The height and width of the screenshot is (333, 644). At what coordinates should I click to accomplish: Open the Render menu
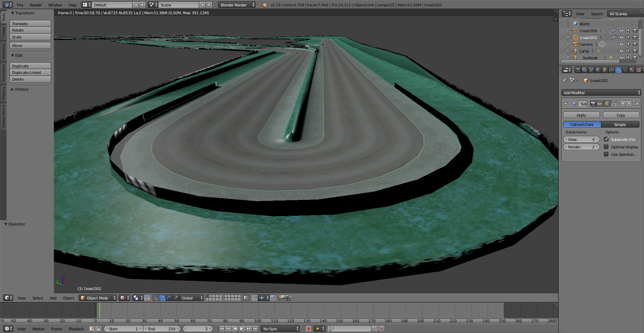click(36, 5)
